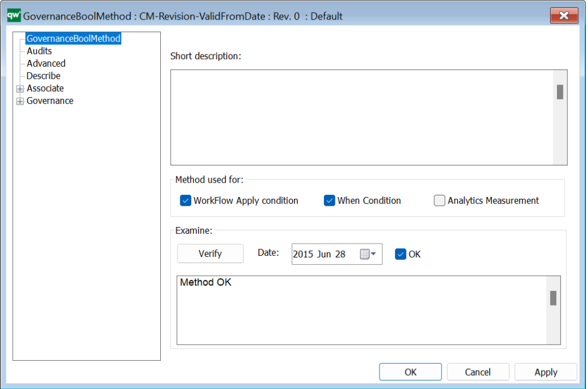
Task: Expand the Associate tree node
Action: tap(20, 88)
